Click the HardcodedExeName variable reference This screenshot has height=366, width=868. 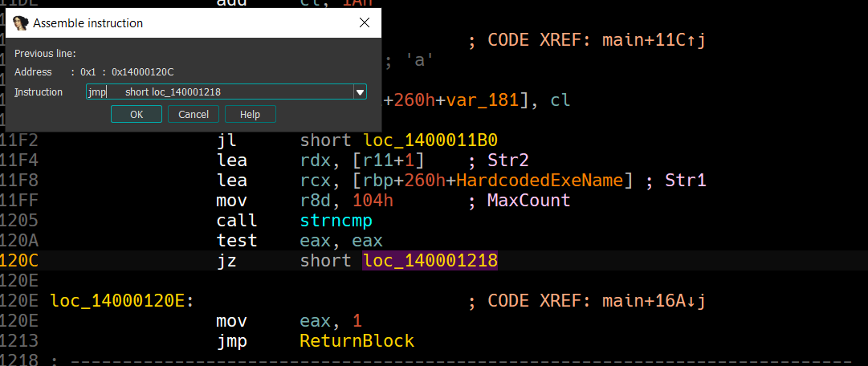click(544, 181)
